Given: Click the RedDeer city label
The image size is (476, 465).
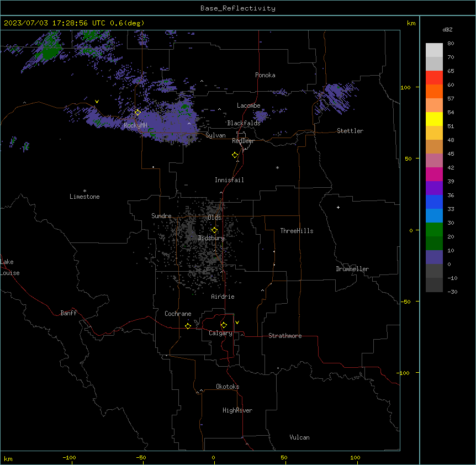Looking at the screenshot, I should point(243,141).
